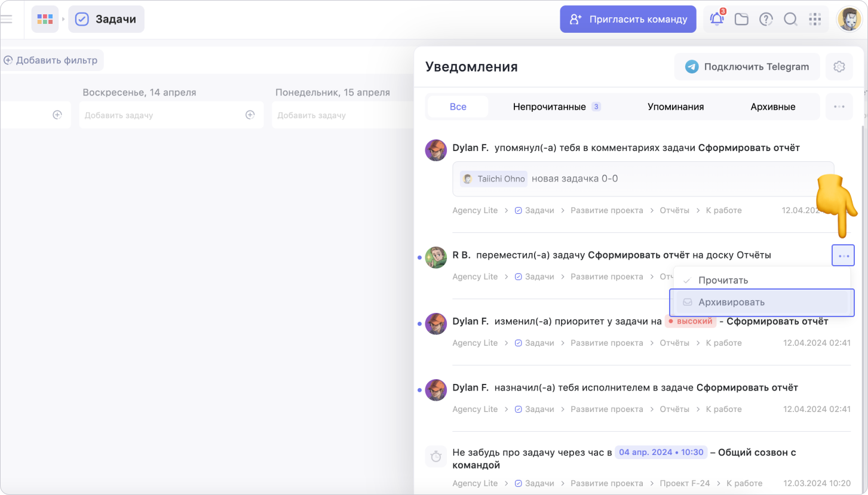This screenshot has height=495, width=868.
Task: Click the help question mark icon
Action: click(x=766, y=19)
